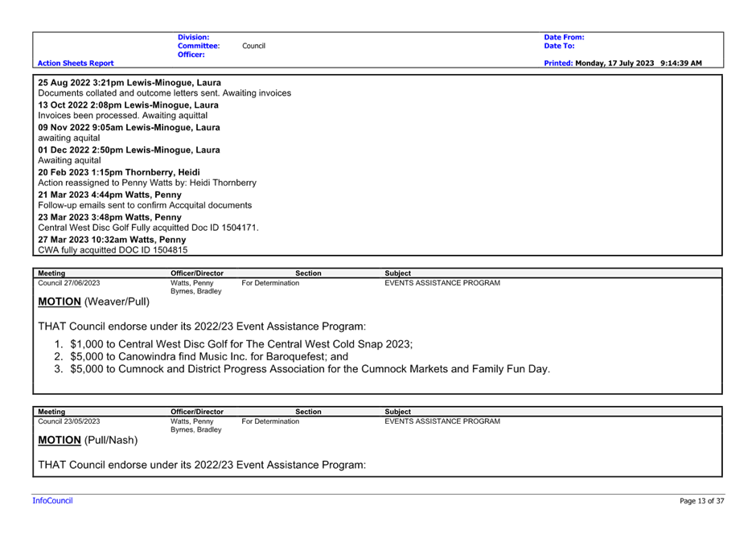Click the 'Council 27/06/2023' meeting cell

click(x=69, y=283)
